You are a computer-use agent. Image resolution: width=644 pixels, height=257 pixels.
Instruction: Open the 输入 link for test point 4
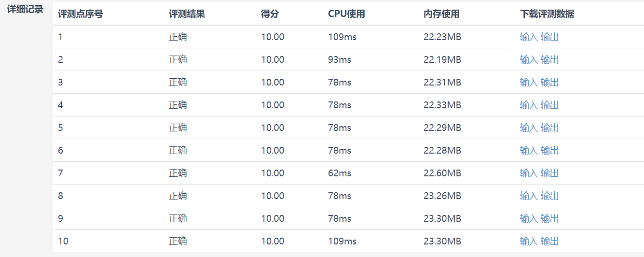click(x=529, y=105)
